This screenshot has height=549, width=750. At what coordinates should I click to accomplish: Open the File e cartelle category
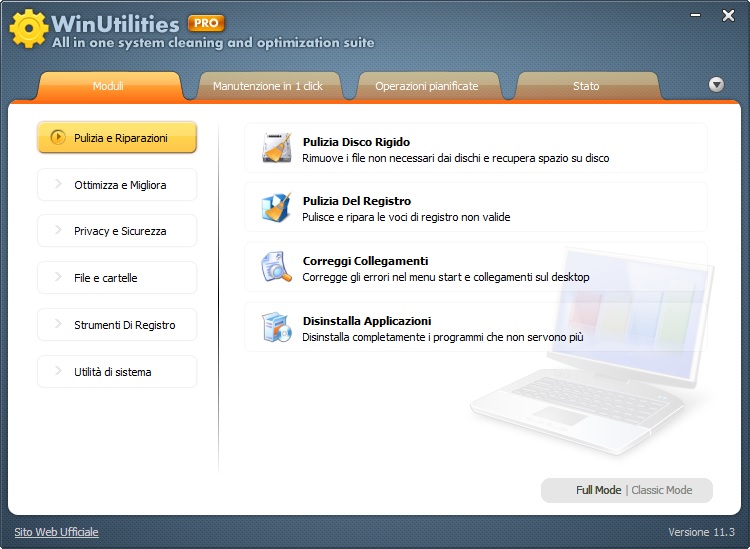tap(117, 278)
